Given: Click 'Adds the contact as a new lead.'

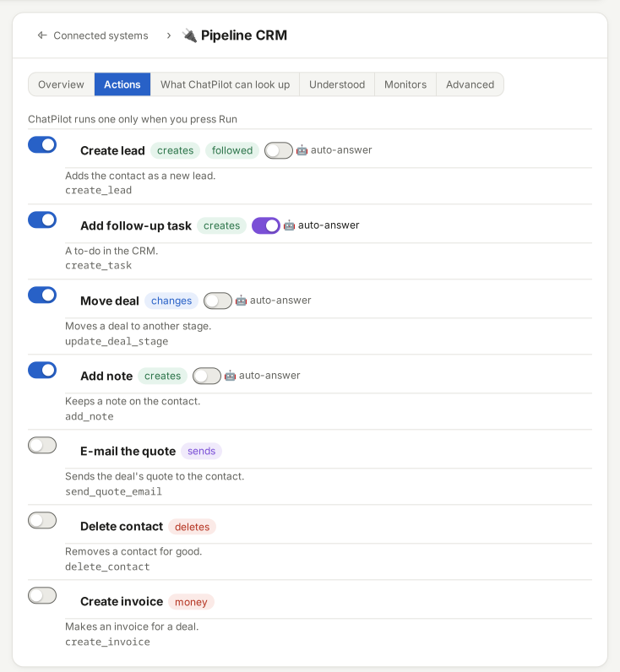Looking at the screenshot, I should 140,176.
